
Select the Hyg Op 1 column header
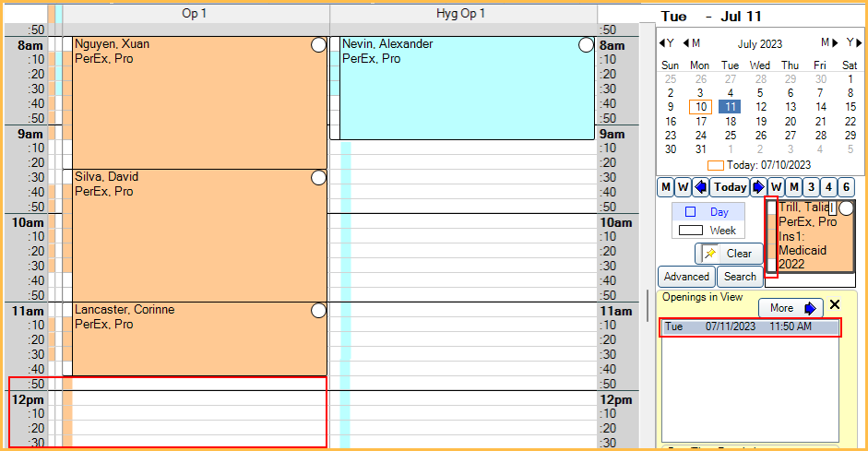click(461, 14)
